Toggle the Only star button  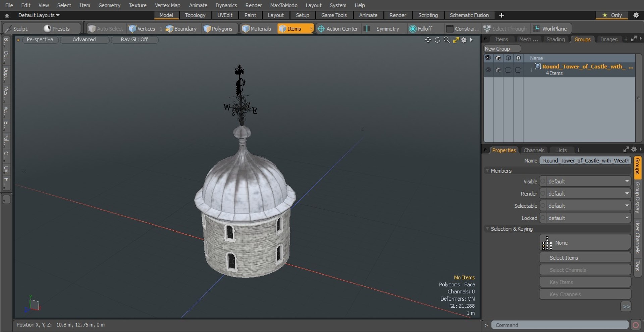tap(612, 15)
